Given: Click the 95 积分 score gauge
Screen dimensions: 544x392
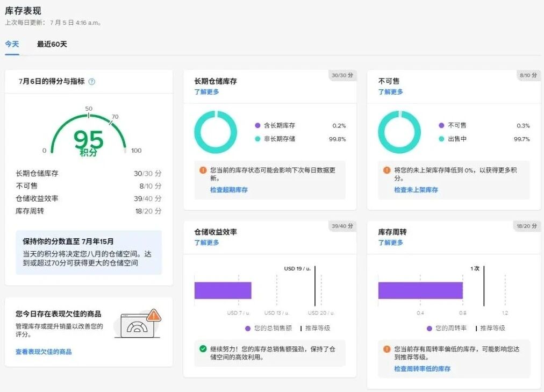Looking at the screenshot, I should click(89, 133).
